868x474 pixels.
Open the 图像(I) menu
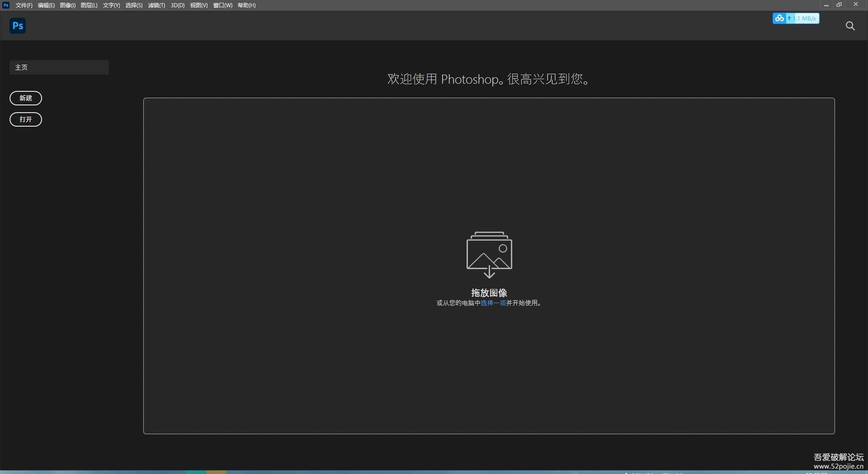tap(68, 5)
